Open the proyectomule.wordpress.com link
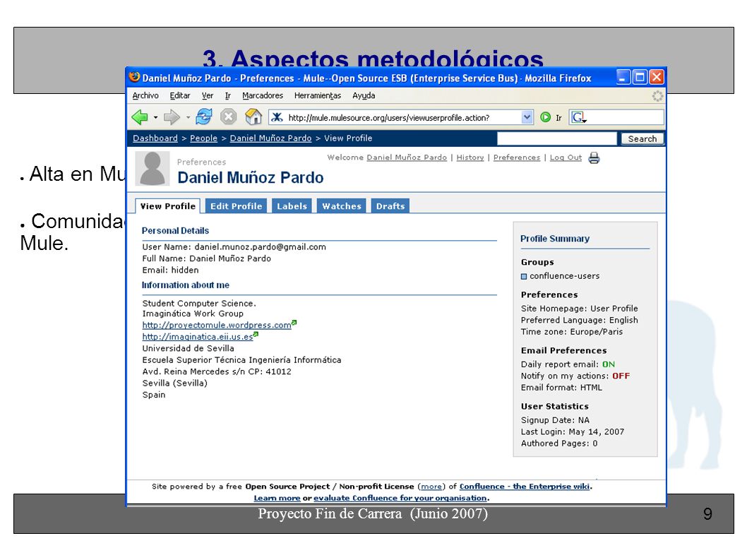The width and height of the screenshot is (747, 560). [x=217, y=325]
